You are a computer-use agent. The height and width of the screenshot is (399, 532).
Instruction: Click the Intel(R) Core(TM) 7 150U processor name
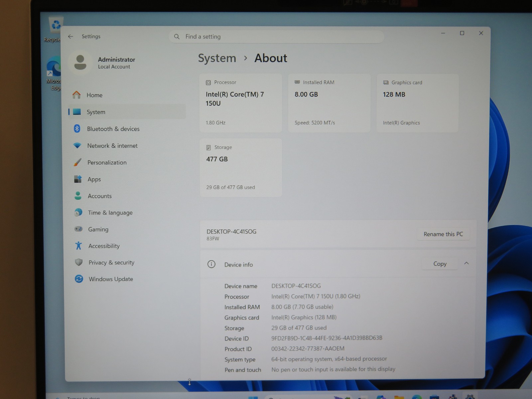pyautogui.click(x=235, y=99)
